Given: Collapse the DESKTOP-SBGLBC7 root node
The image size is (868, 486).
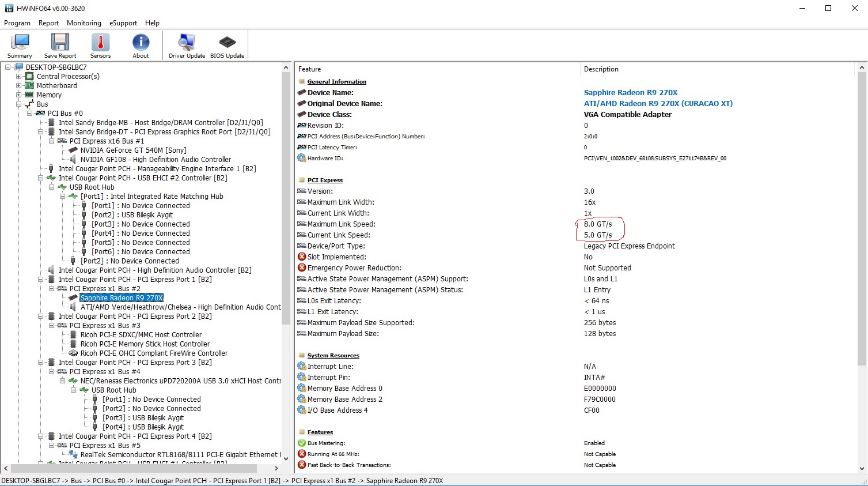Looking at the screenshot, I should [7, 67].
